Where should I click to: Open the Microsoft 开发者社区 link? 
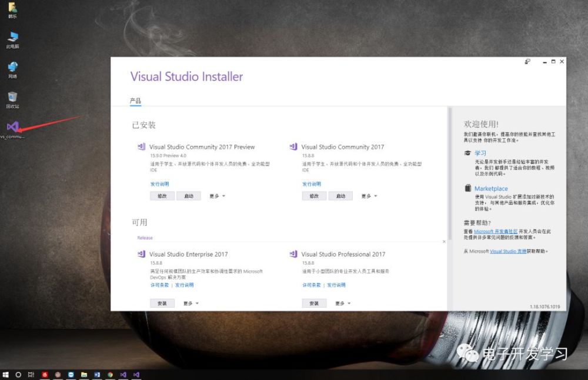coord(495,231)
